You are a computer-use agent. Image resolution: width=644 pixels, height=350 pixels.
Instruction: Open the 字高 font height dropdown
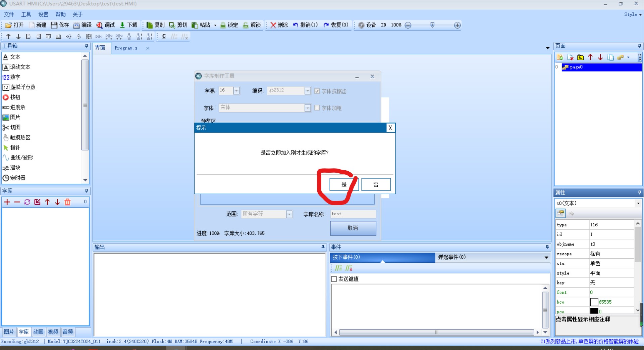pyautogui.click(x=236, y=91)
